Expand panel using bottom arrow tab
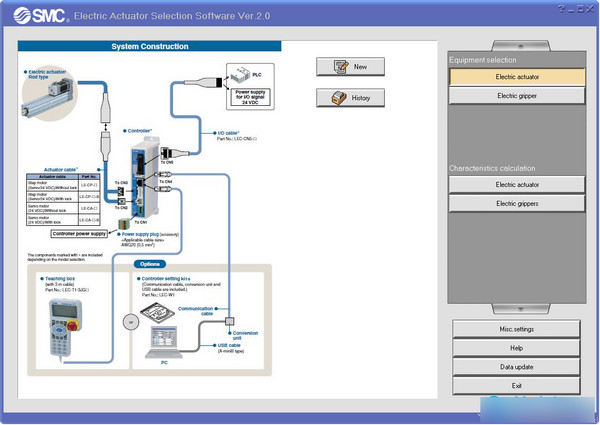This screenshot has height=425, width=600. pos(520,308)
